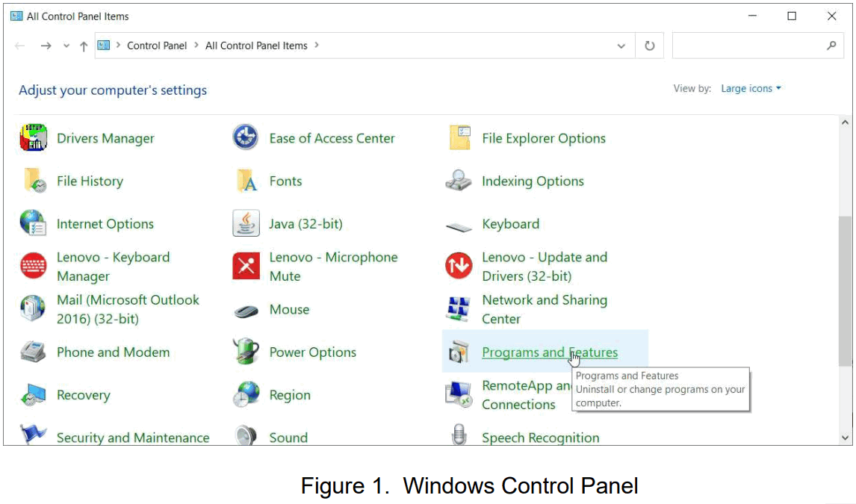Image resolution: width=856 pixels, height=504 pixels.
Task: Select the Sound icon
Action: pos(288,437)
